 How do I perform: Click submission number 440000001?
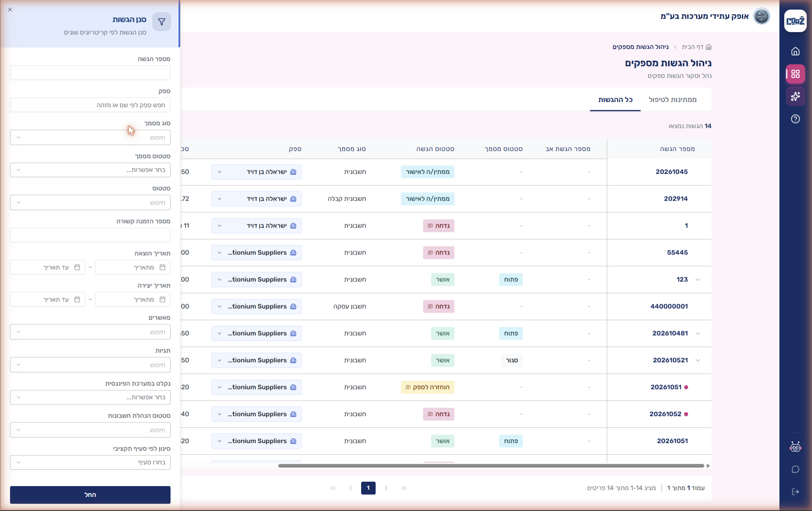(669, 307)
